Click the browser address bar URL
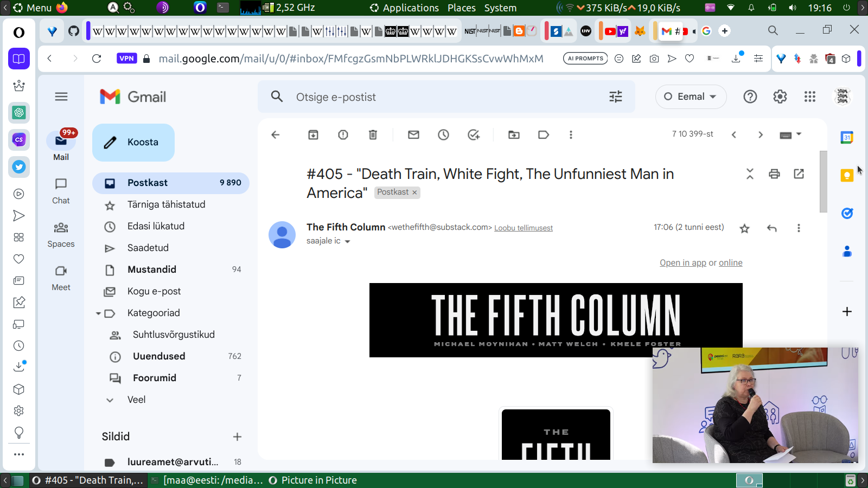 (x=351, y=59)
